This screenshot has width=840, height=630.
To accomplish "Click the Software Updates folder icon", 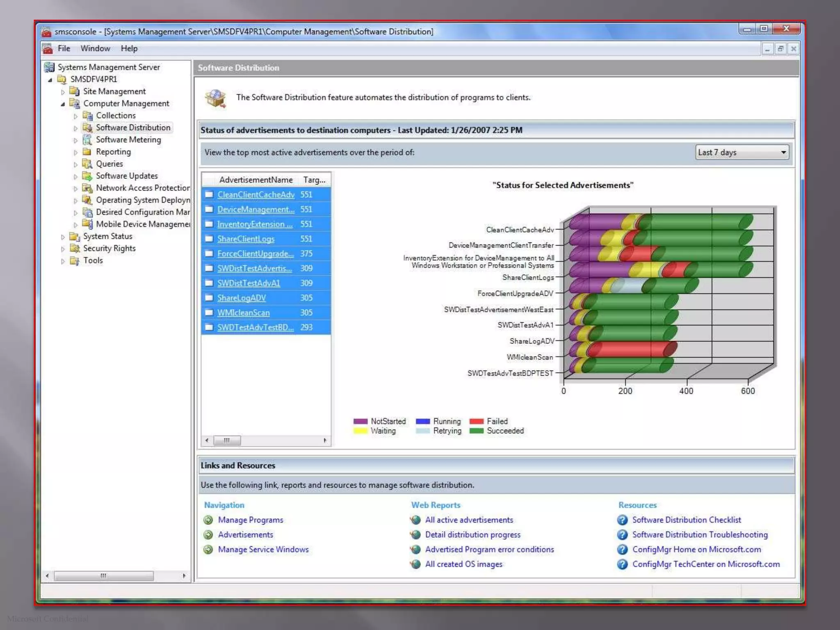I will [87, 176].
